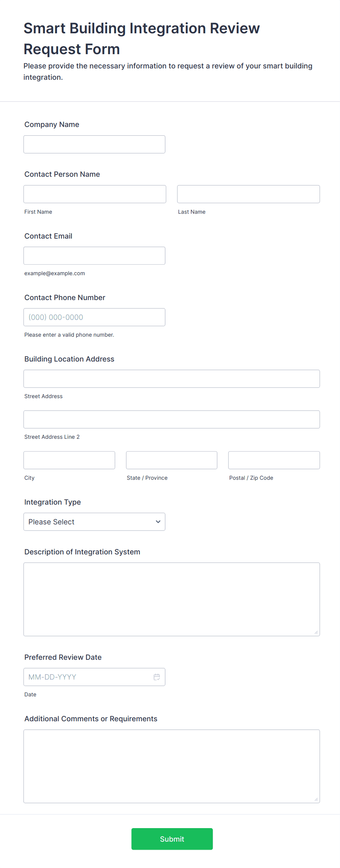This screenshot has height=868, width=340.
Task: Focus the City input field
Action: pos(69,460)
